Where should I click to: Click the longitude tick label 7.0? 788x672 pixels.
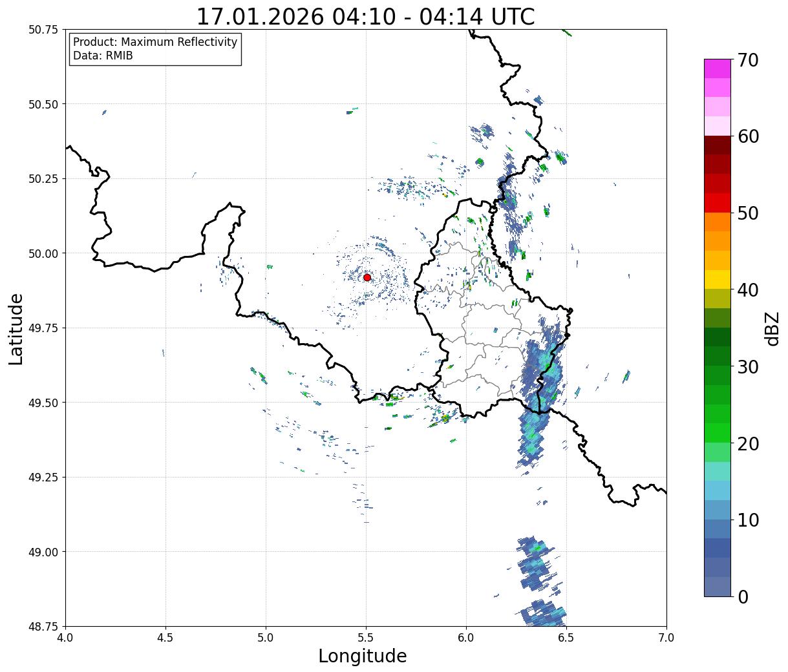pyautogui.click(x=666, y=638)
